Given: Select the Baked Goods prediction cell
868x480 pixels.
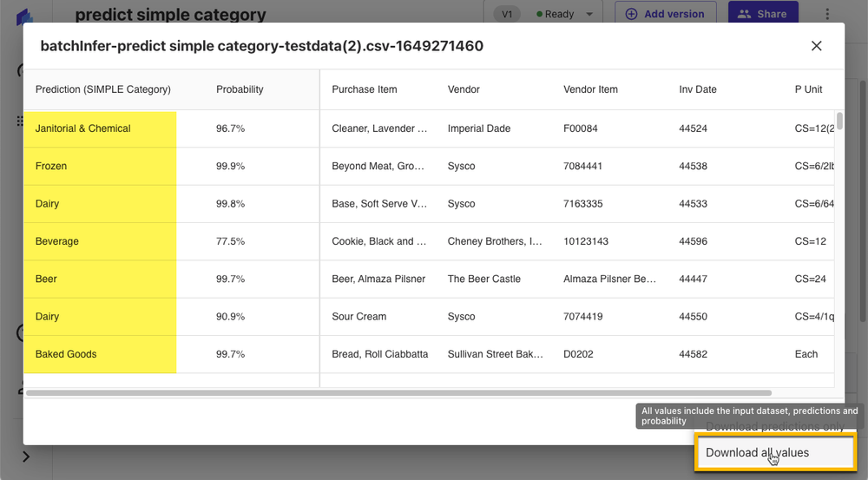Looking at the screenshot, I should click(100, 354).
